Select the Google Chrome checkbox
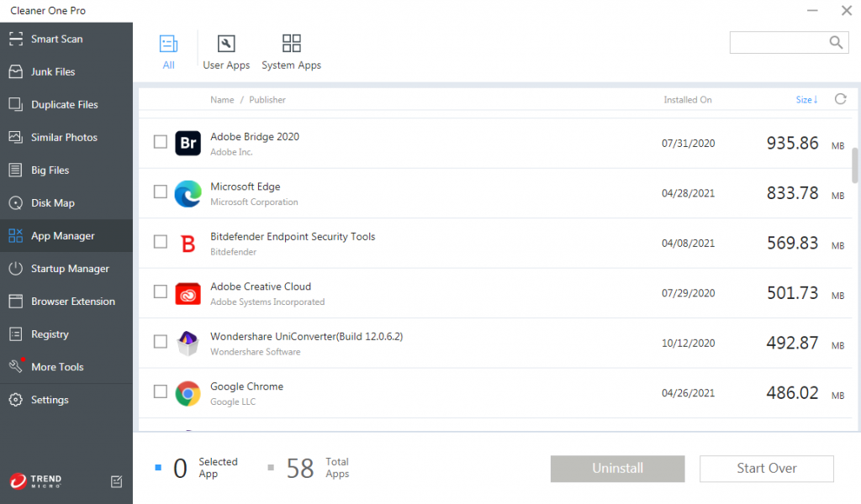 161,391
